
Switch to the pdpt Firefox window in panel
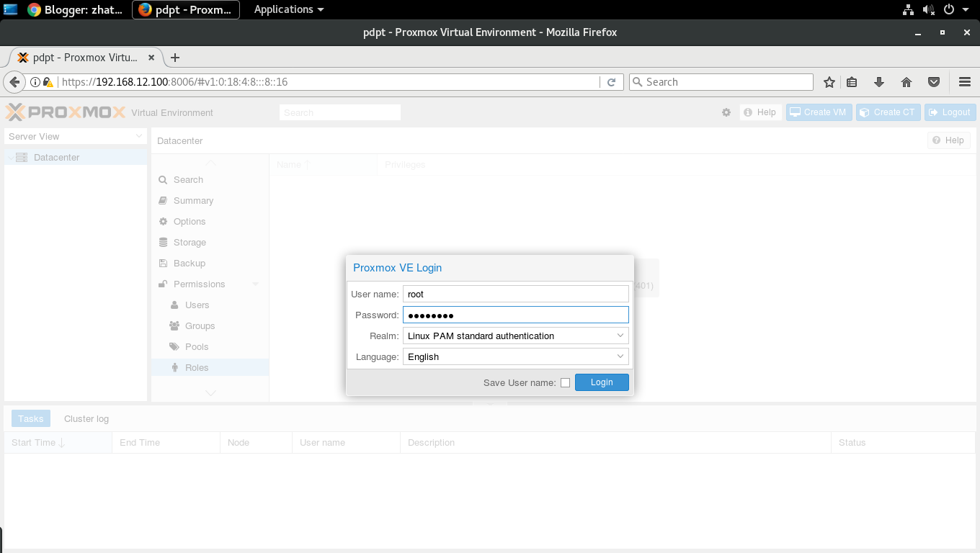186,9
